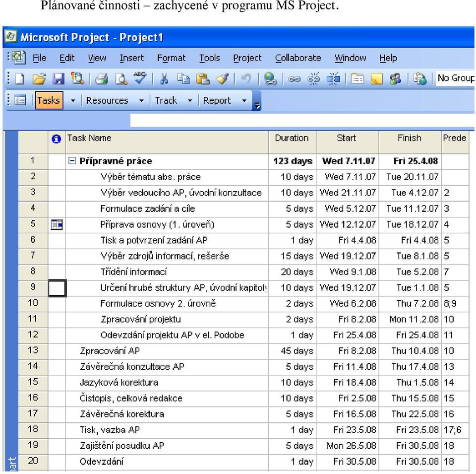The height and width of the screenshot is (474, 476).
Task: Select the Task Name column header
Action: tap(167, 142)
